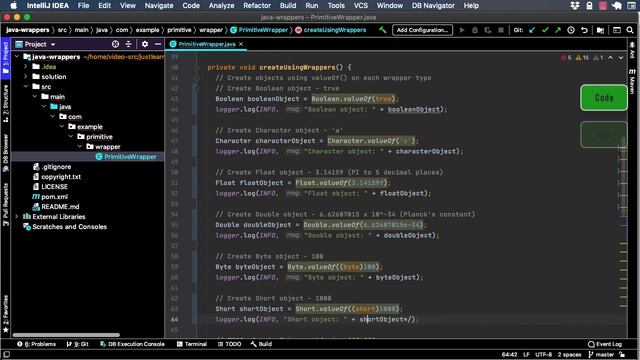Expand External Libraries node
The width and height of the screenshot is (640, 360).
[x=17, y=217]
